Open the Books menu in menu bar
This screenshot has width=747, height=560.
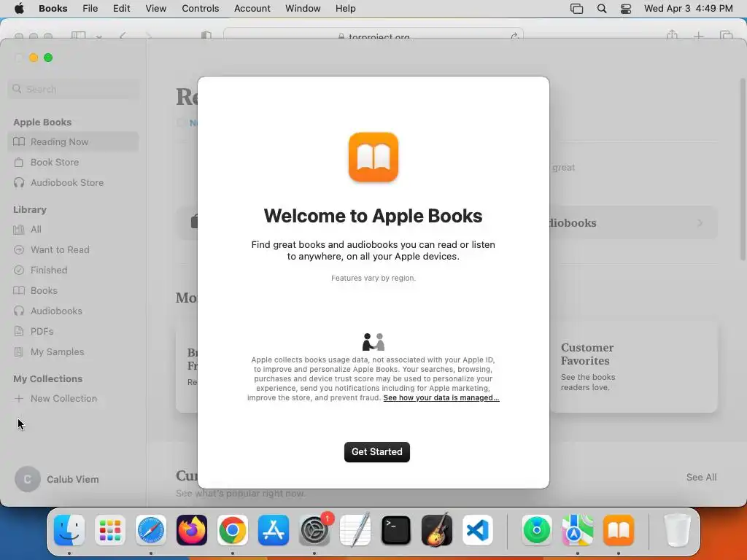tap(53, 9)
